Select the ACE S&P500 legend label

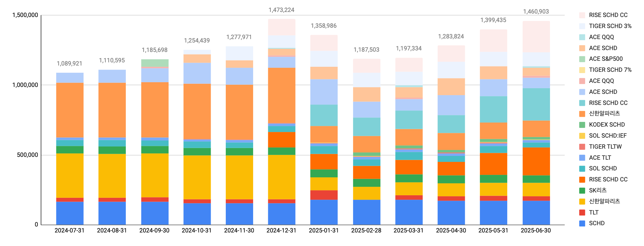606,59
